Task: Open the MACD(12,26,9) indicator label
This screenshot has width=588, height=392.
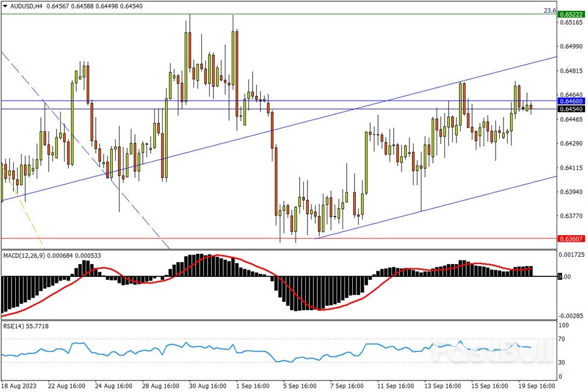Action: coord(27,256)
